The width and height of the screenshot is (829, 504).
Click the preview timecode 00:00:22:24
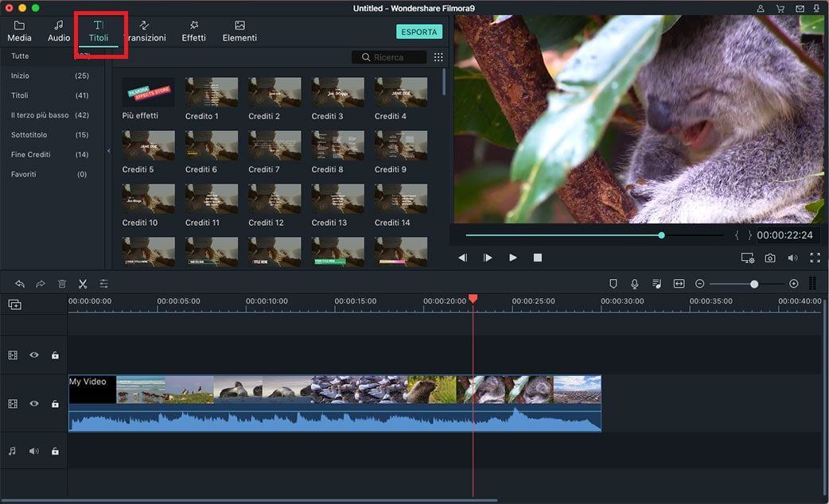click(x=784, y=235)
